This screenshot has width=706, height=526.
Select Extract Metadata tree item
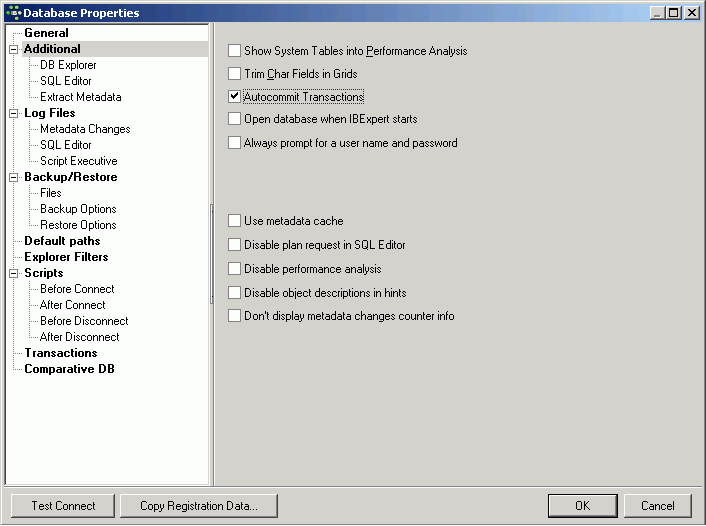pyautogui.click(x=80, y=97)
